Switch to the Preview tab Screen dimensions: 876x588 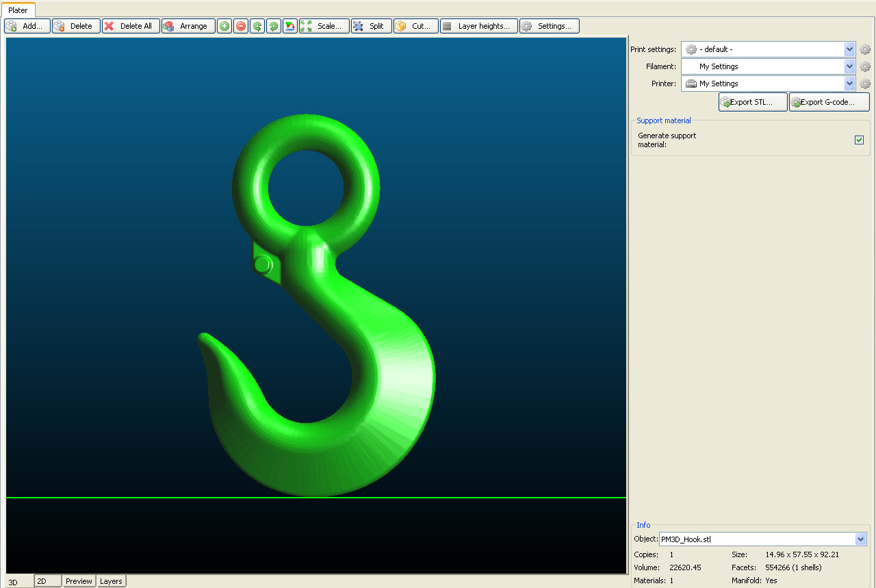point(79,580)
